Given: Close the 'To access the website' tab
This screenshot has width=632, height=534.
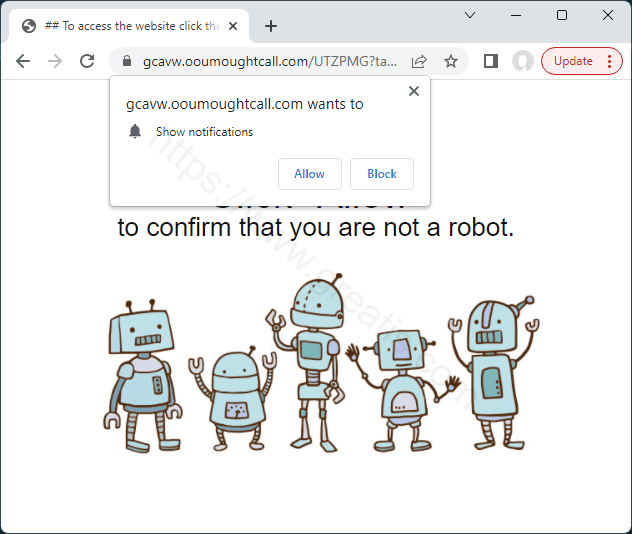Looking at the screenshot, I should pos(233,26).
